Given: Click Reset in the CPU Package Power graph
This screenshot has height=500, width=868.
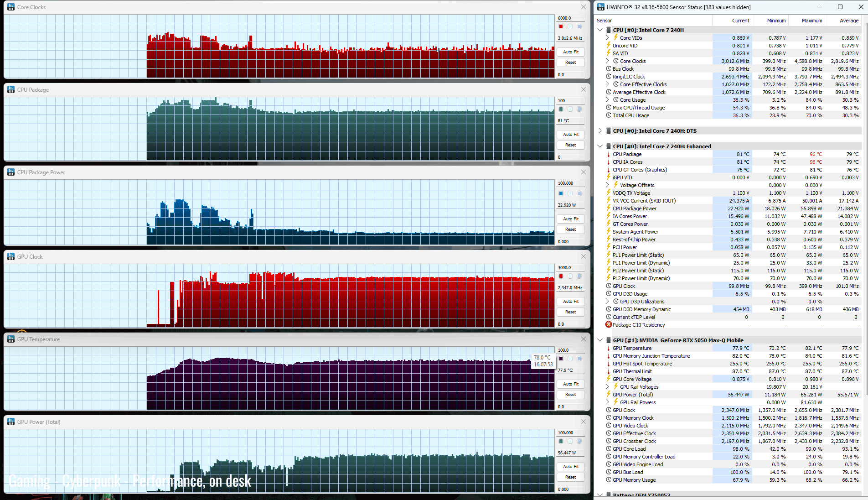Looking at the screenshot, I should 570,229.
